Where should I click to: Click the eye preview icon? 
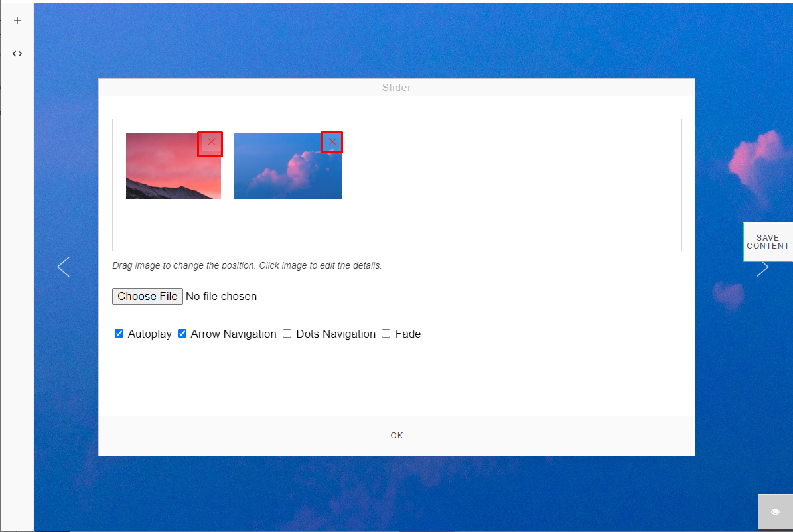point(775,512)
